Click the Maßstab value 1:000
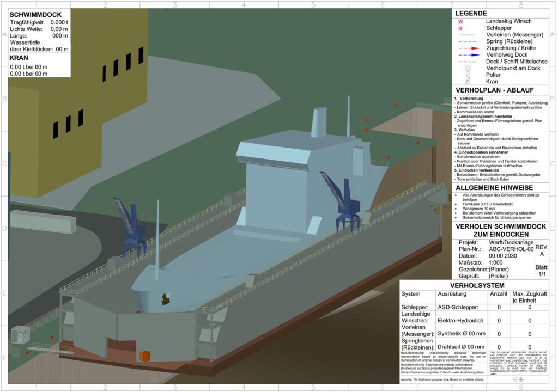 tap(495, 262)
